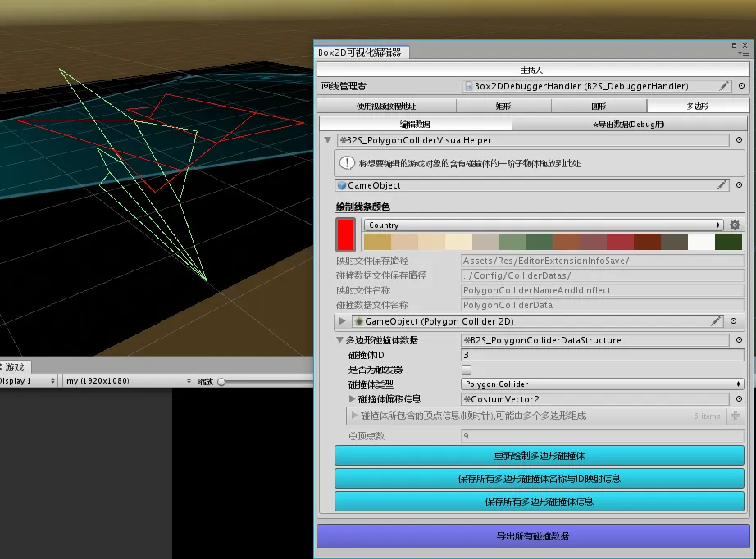Click the blue cube icon in the plain GameObject field
This screenshot has height=559, width=756.
click(342, 185)
